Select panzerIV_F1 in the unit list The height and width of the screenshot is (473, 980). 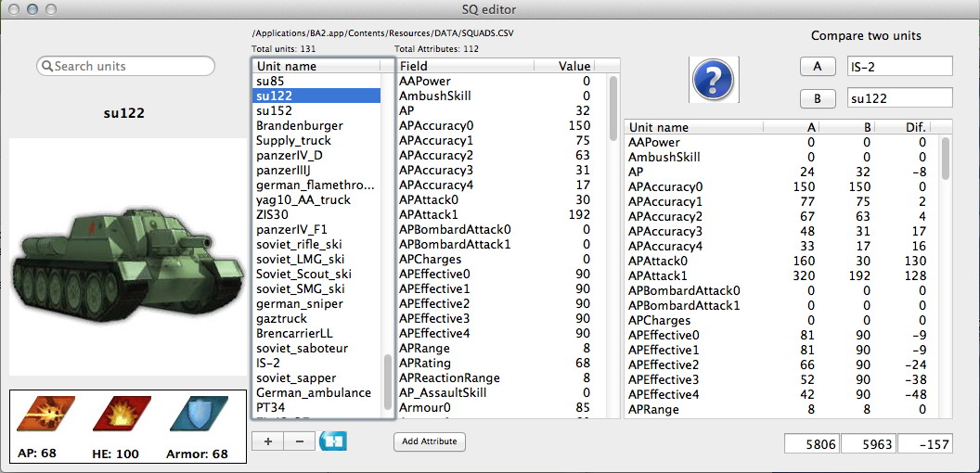(x=316, y=229)
